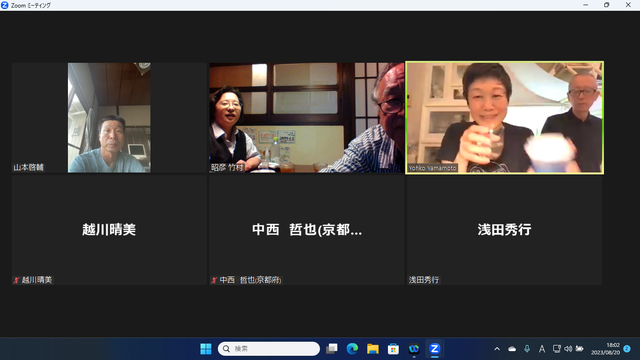The width and height of the screenshot is (640, 360).
Task: Click the muted mic icon beside 越川晴美
Action: pyautogui.click(x=16, y=280)
